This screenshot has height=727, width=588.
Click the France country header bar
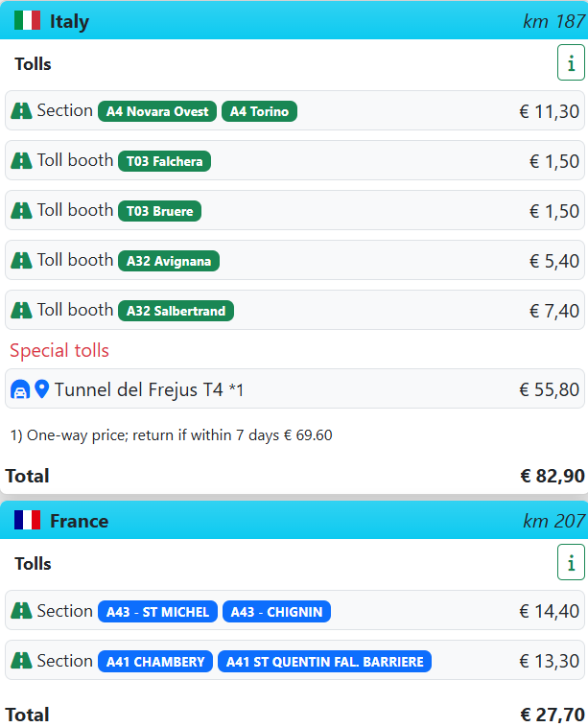click(294, 520)
